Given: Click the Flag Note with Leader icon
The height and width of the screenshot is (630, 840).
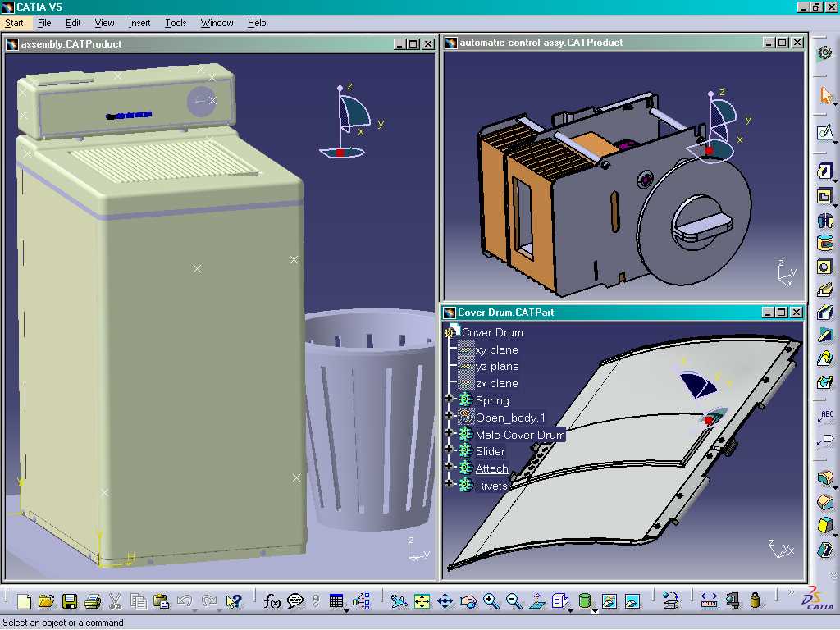Looking at the screenshot, I should [x=825, y=441].
